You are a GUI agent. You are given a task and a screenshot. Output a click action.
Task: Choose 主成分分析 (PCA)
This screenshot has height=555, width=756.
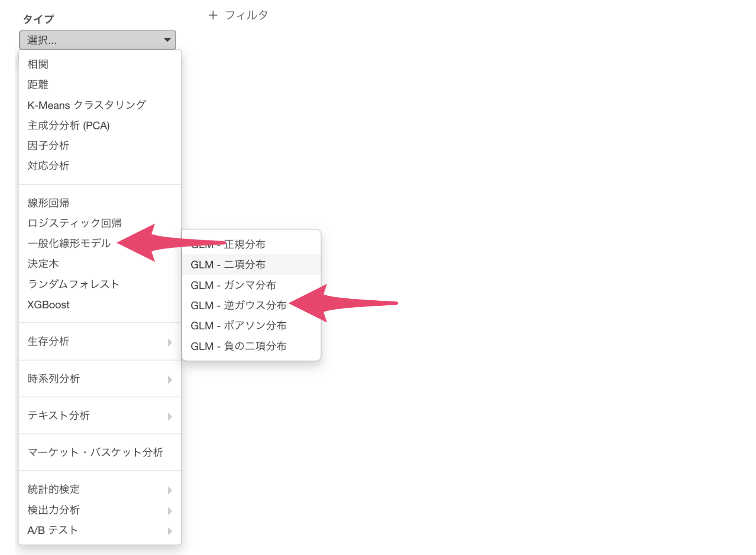tap(100, 125)
